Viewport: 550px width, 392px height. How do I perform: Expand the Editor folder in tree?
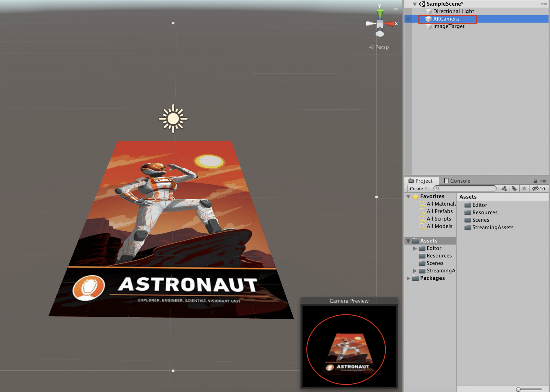pos(415,249)
